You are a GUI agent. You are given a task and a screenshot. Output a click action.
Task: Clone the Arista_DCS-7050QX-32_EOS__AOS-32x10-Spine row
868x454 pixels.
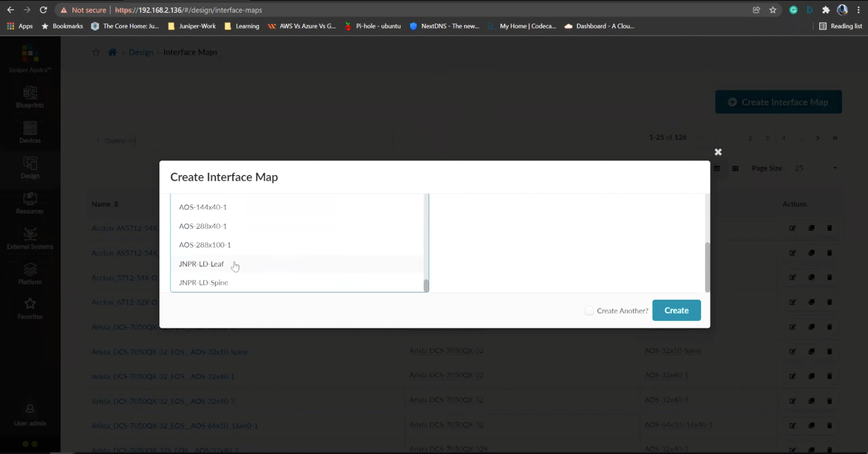811,352
